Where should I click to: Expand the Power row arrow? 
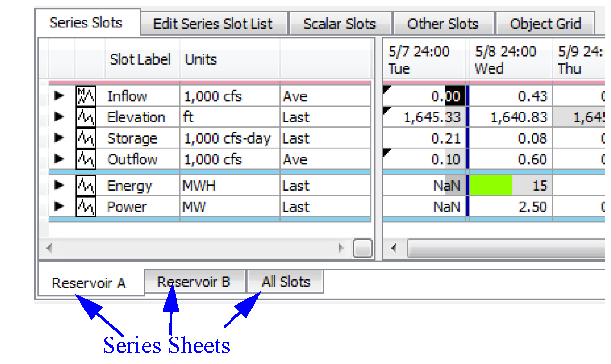click(x=59, y=207)
